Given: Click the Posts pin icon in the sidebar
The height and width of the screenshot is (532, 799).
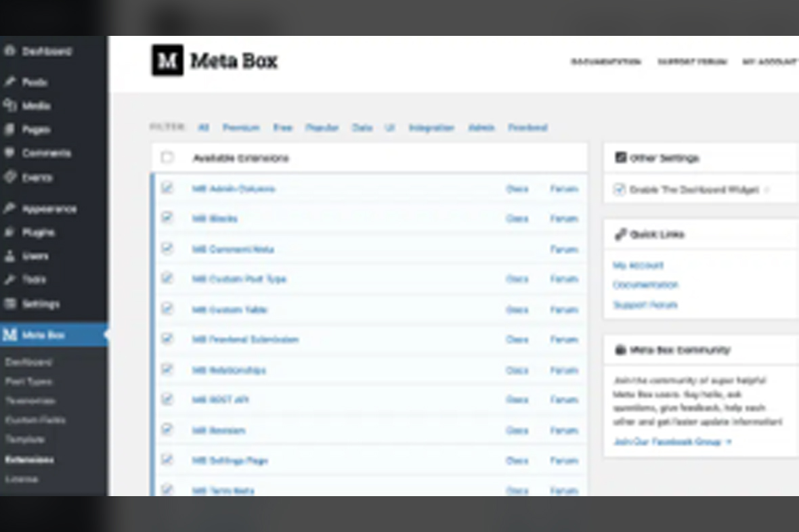Looking at the screenshot, I should pos(9,81).
